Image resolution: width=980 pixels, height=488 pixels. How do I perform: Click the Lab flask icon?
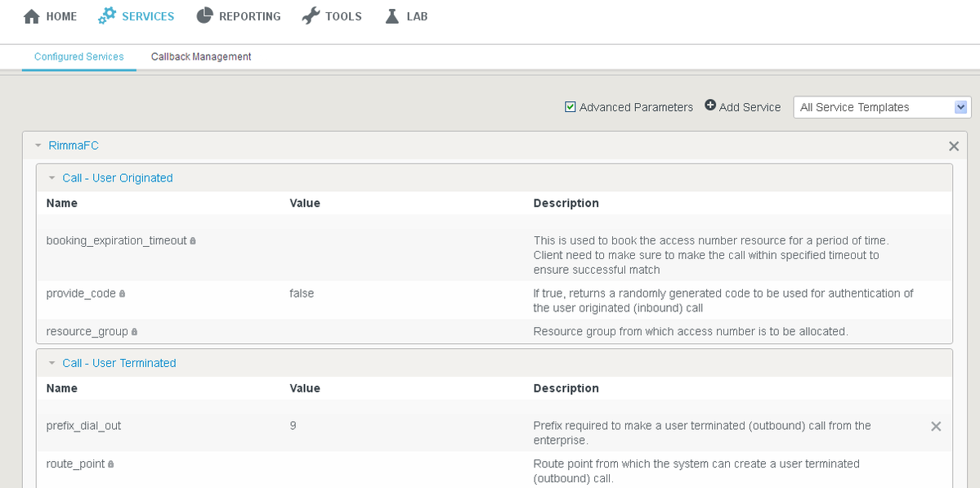392,16
